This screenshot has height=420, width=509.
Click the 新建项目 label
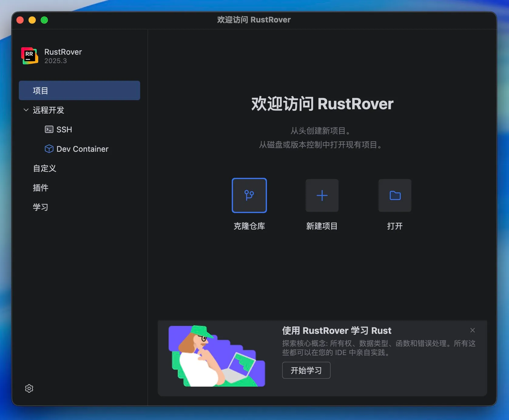322,226
